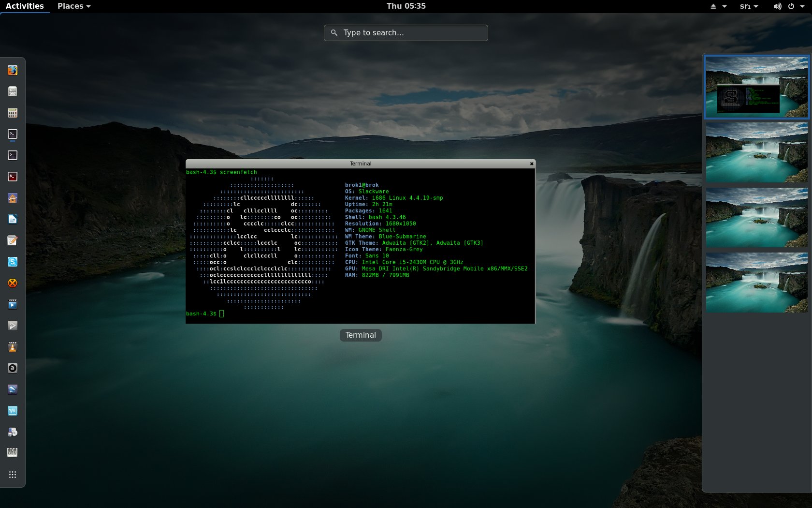Open the notepad text editor icon
The image size is (812, 508).
(13, 240)
